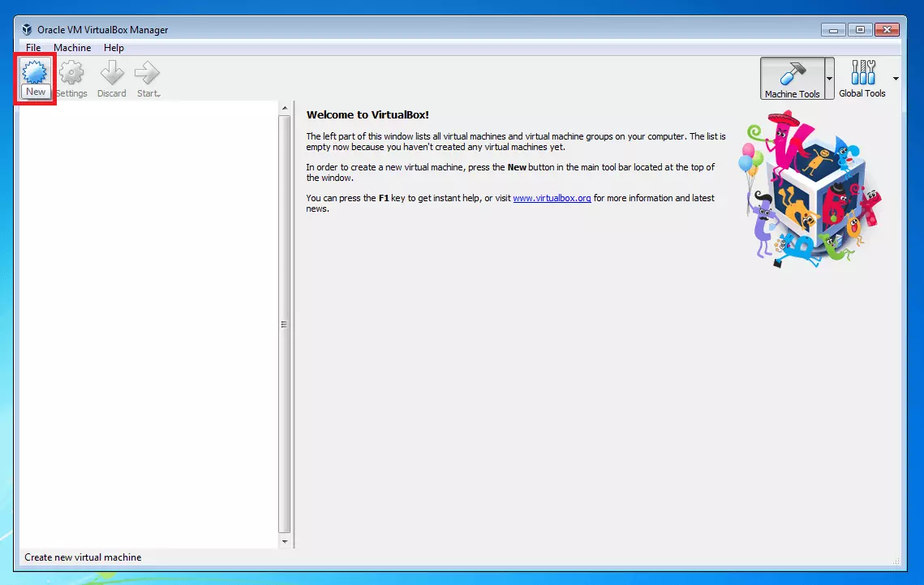
Task: Click the New virtual machine toolbar icon
Action: tap(35, 72)
